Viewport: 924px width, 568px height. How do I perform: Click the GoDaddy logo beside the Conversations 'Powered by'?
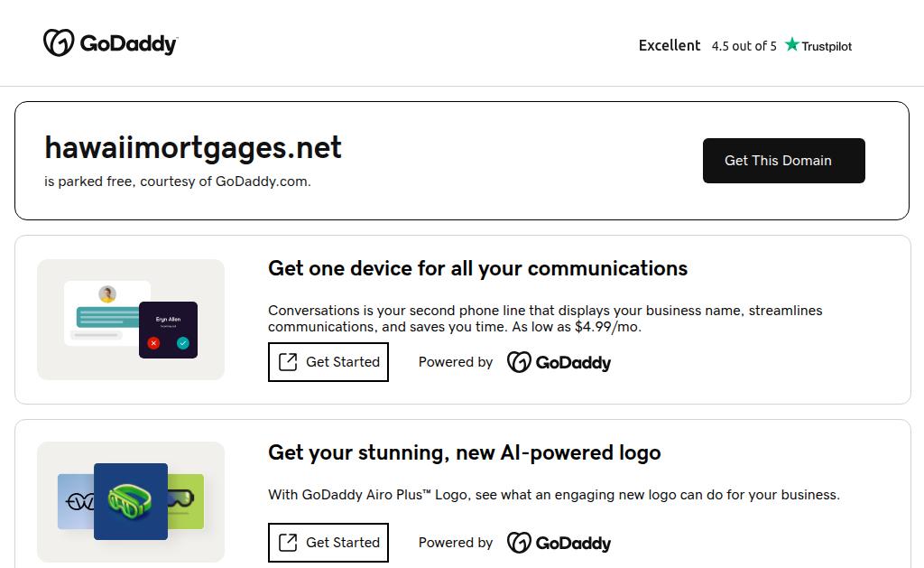point(559,362)
